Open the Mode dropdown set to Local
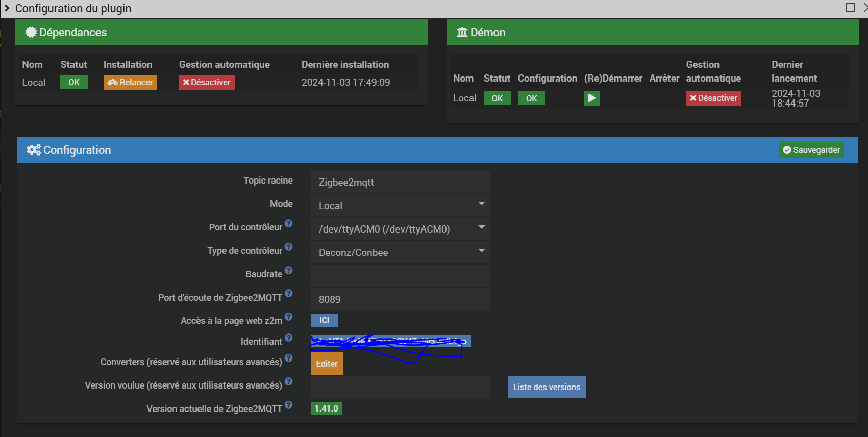The image size is (868, 437). 400,205
